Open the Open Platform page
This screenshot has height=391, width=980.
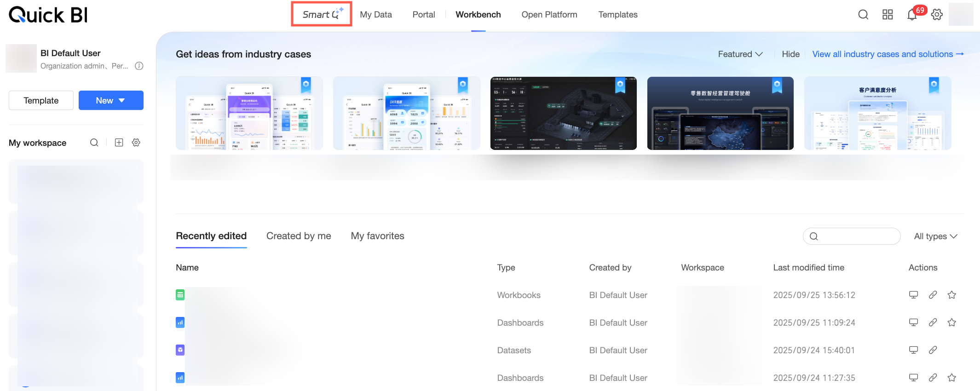coord(549,14)
